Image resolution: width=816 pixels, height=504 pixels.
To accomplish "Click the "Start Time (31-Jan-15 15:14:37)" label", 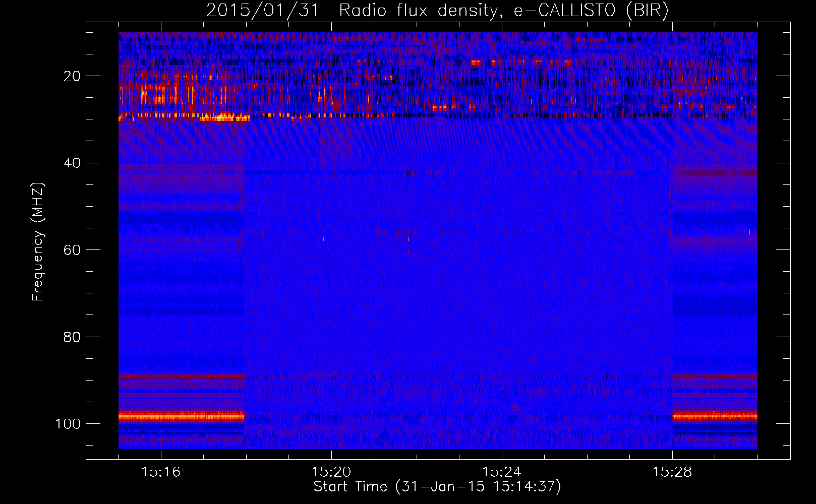I will point(437,487).
